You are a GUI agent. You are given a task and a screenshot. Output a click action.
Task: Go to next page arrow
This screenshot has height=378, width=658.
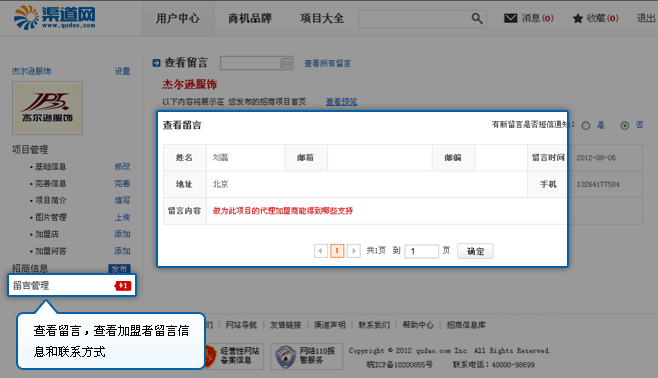coord(354,251)
